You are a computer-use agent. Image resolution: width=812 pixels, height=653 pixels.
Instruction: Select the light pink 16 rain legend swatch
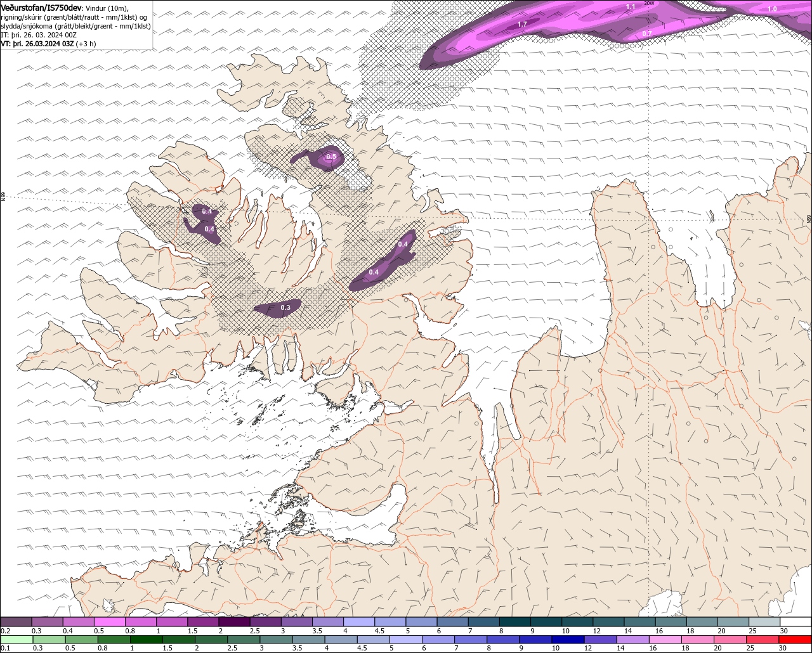(665, 639)
